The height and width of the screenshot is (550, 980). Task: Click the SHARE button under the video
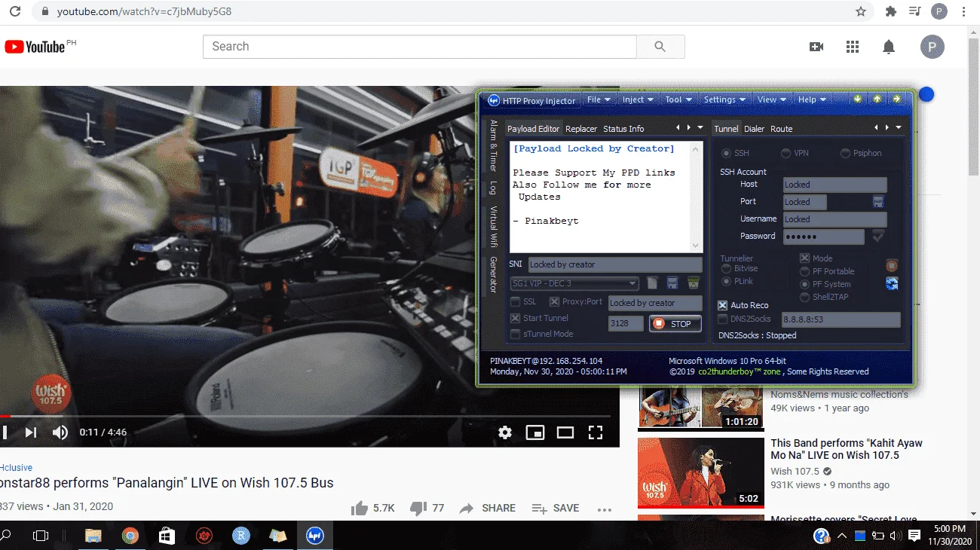click(488, 509)
